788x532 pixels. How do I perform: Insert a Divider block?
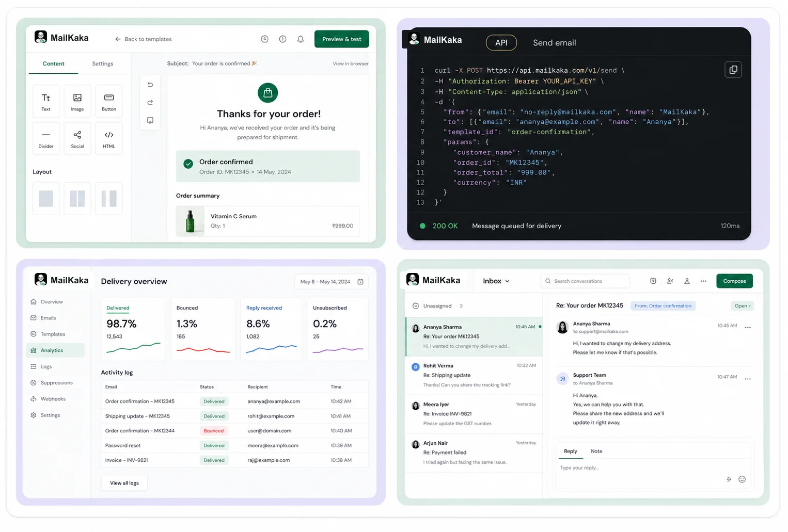coord(46,139)
